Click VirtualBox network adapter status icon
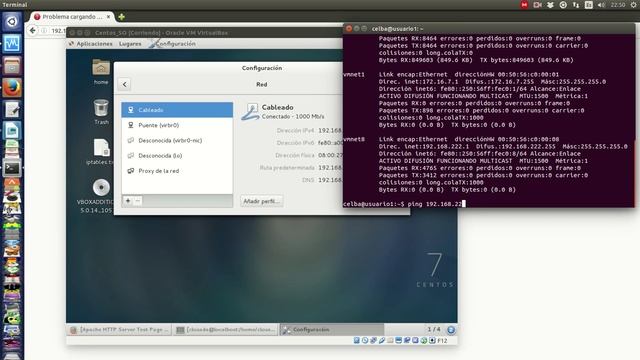Image resolution: width=640 pixels, height=360 pixels. (373, 340)
